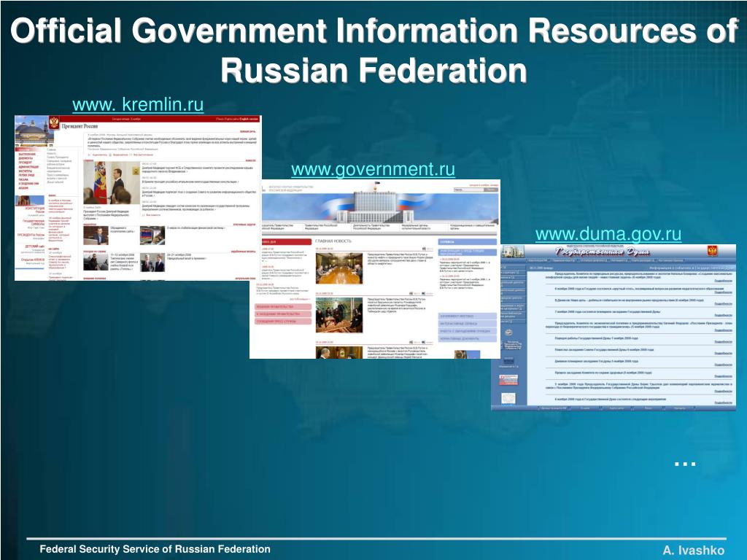Open the trading screen photo on Kremlin page
Screen dimensions: 747x560
152,236
